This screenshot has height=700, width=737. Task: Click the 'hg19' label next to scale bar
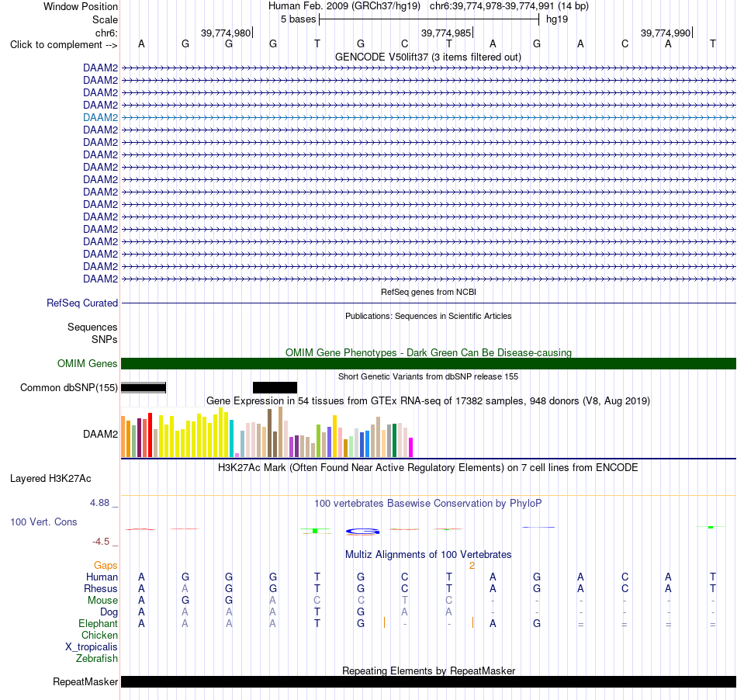(x=557, y=19)
